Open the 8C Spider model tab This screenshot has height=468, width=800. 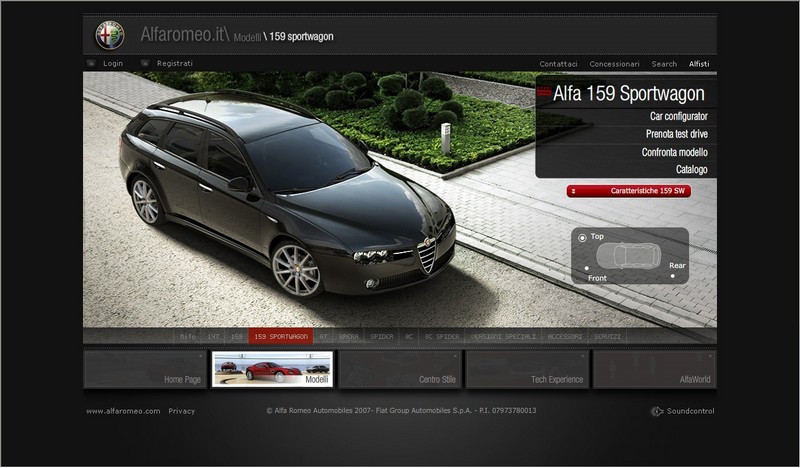click(442, 337)
